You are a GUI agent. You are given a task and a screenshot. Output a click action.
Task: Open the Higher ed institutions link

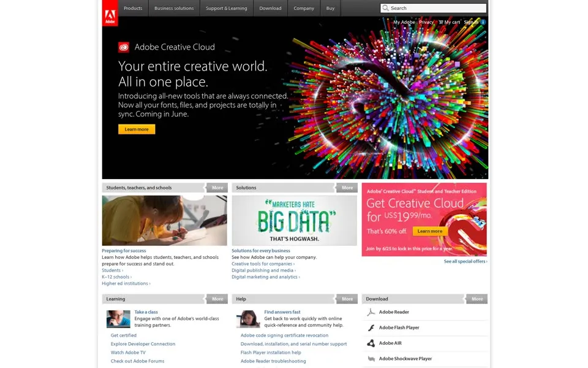126,283
